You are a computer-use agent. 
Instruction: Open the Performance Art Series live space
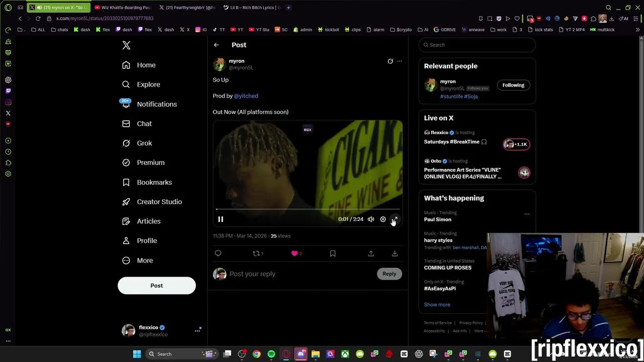[x=477, y=170]
